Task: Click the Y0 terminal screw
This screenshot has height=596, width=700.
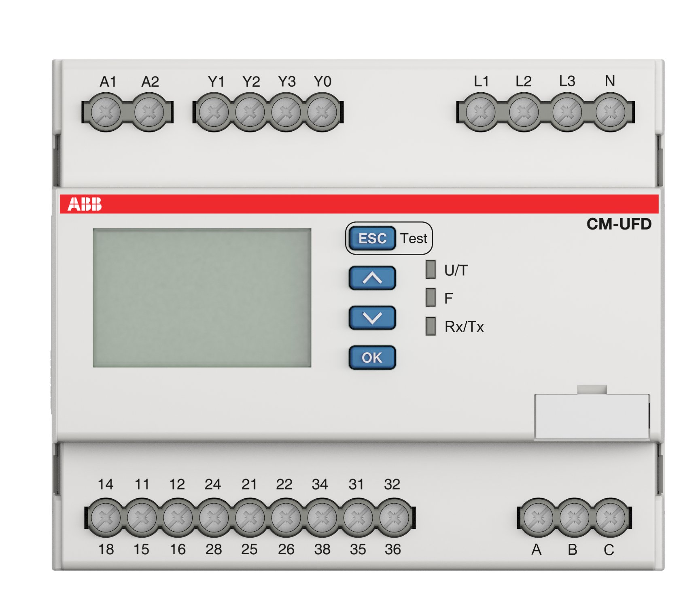Action: (x=322, y=112)
